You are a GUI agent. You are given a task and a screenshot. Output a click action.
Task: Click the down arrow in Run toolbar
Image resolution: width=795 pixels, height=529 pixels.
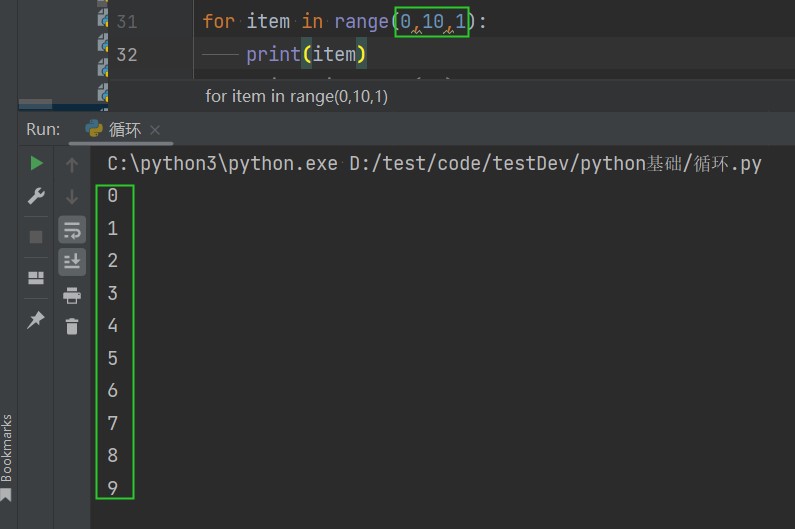click(72, 197)
